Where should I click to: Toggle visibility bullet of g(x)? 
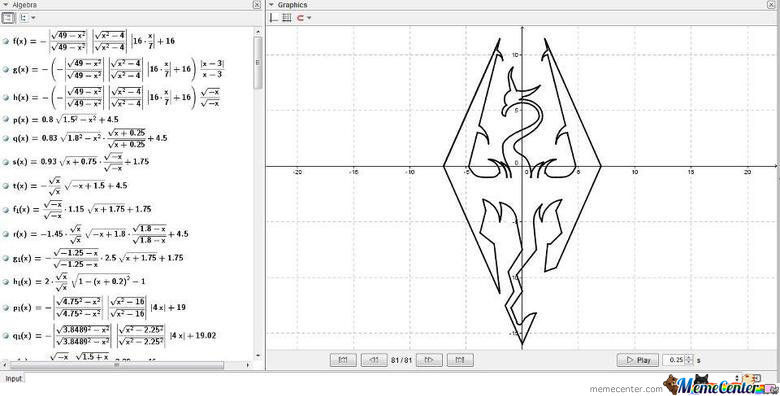pos(6,70)
